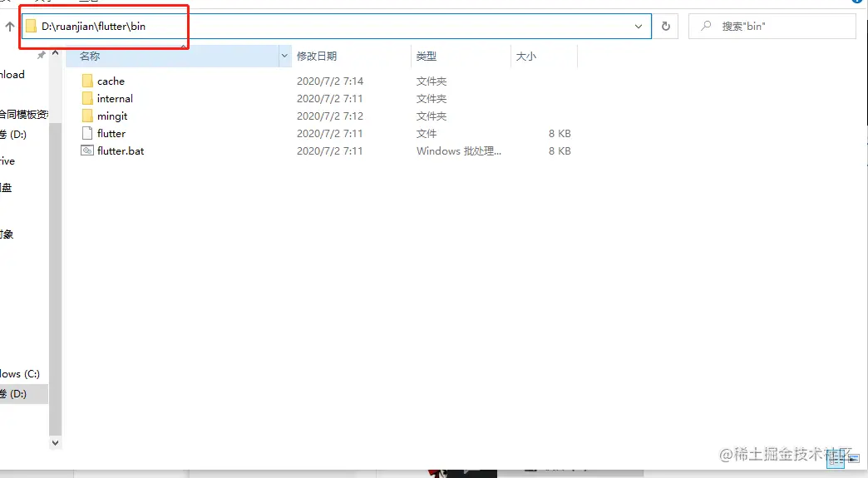Refresh the current folder view
Image resolution: width=868 pixels, height=478 pixels.
(x=666, y=26)
